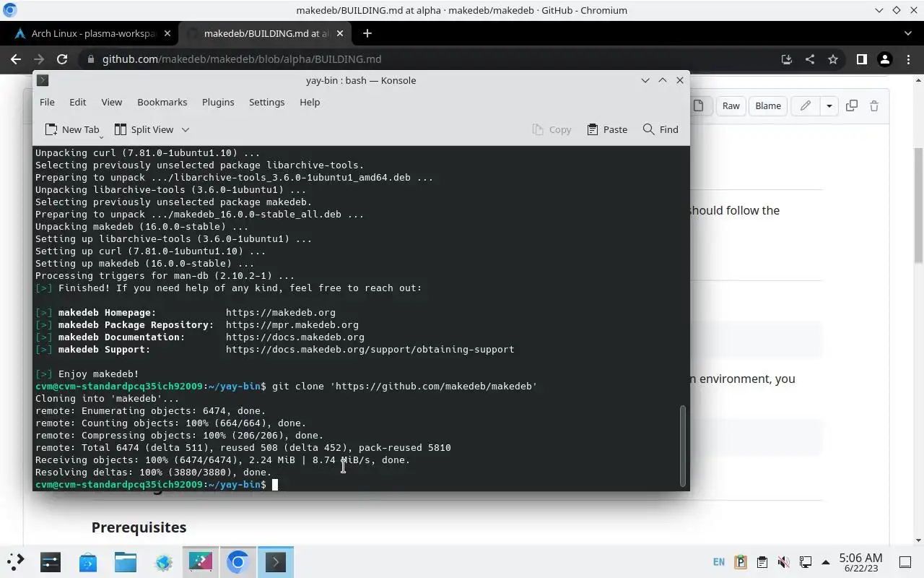Close the makedeb/BUILDING.md browser tab

pos(341,33)
